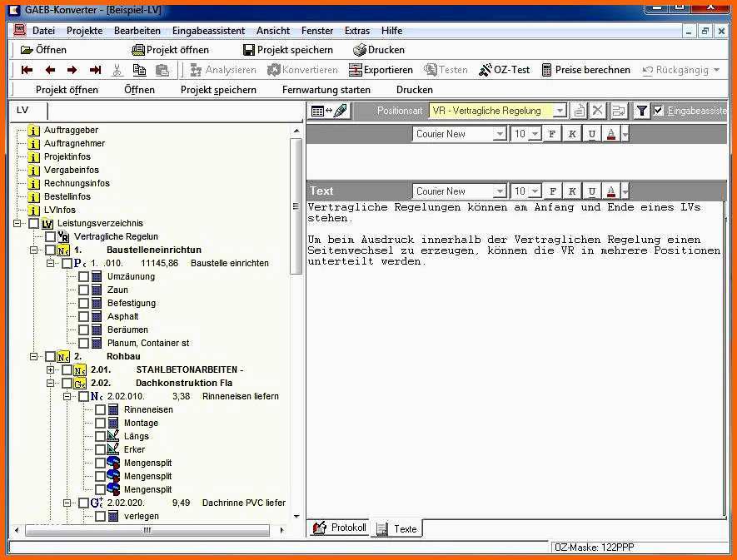
Task: Cut with the scissors icon
Action: [x=117, y=70]
